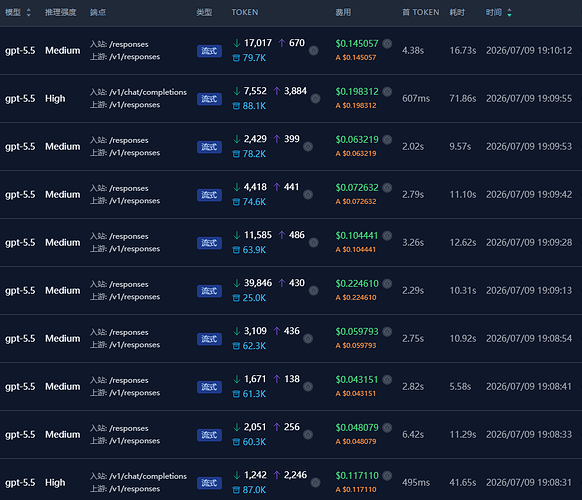The width and height of the screenshot is (582, 500).
Task: Click info icon beside $0.224610 cost
Action: pyautogui.click(x=387, y=284)
